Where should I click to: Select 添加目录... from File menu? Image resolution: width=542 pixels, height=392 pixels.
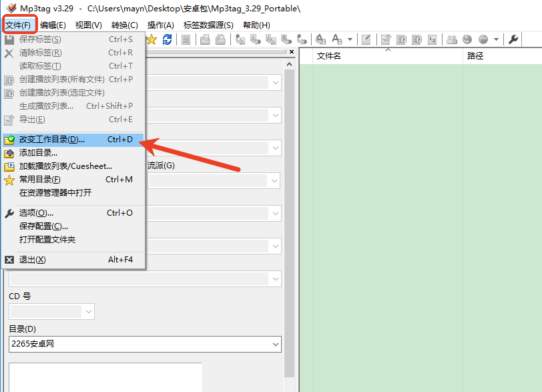[73, 153]
